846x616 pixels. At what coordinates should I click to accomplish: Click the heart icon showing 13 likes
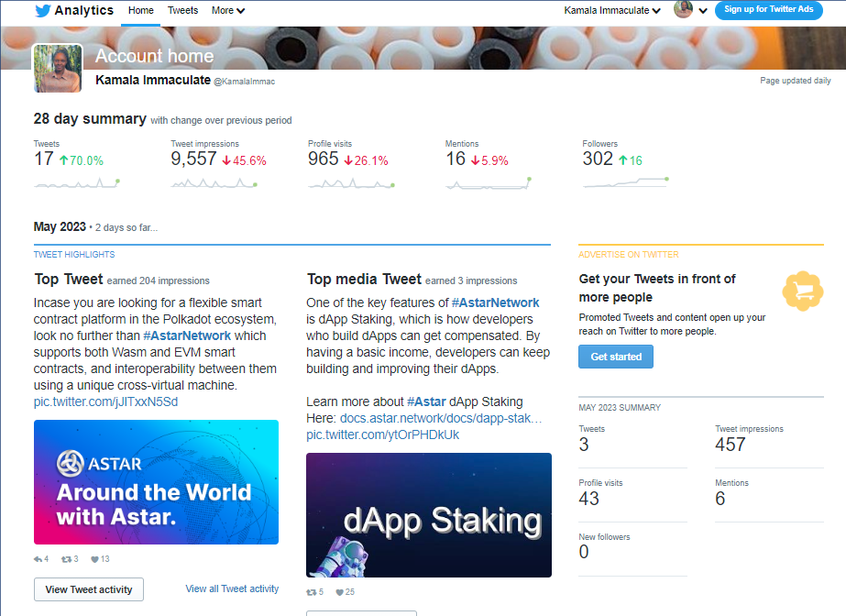pyautogui.click(x=95, y=558)
